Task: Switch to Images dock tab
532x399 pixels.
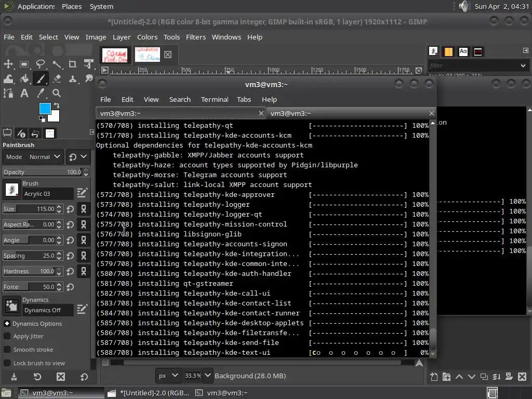Action: 50,134
